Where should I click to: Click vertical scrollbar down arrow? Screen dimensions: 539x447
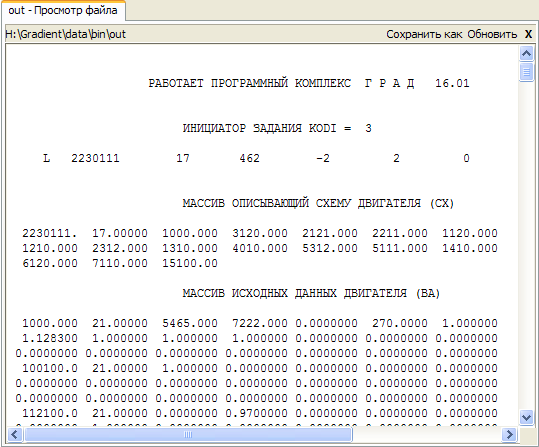[526, 417]
